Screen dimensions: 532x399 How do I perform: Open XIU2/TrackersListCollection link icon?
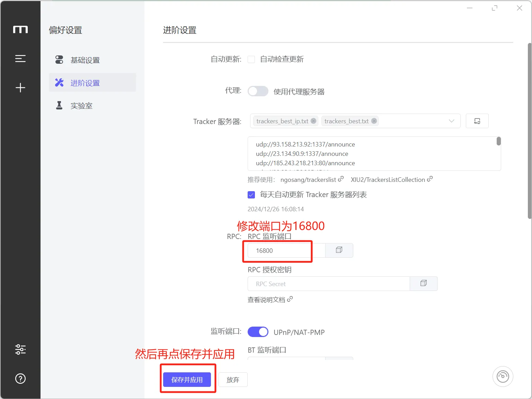coord(430,179)
